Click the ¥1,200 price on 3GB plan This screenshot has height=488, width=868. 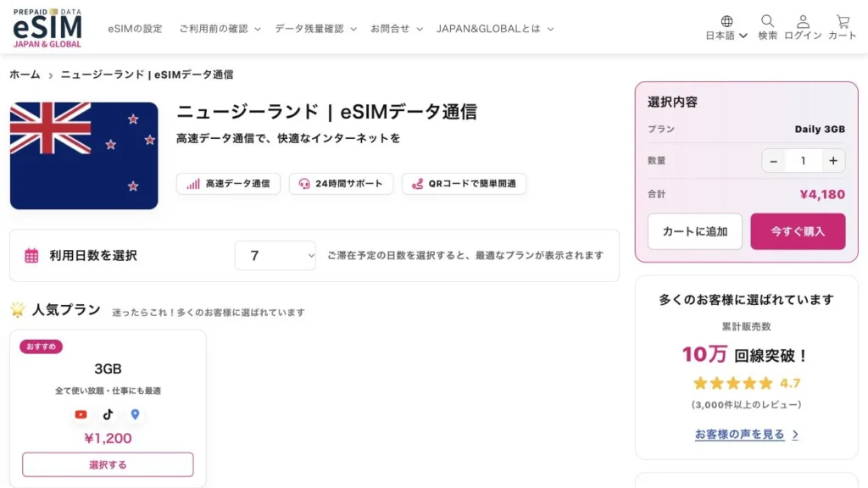pos(108,438)
